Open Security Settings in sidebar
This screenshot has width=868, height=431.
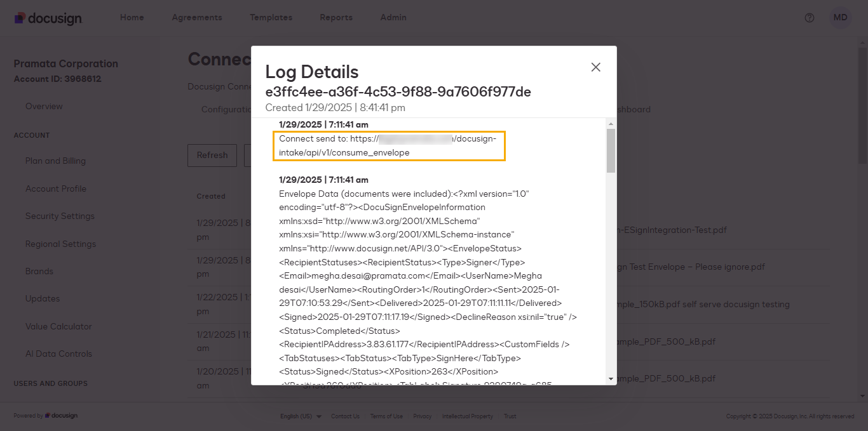click(60, 216)
